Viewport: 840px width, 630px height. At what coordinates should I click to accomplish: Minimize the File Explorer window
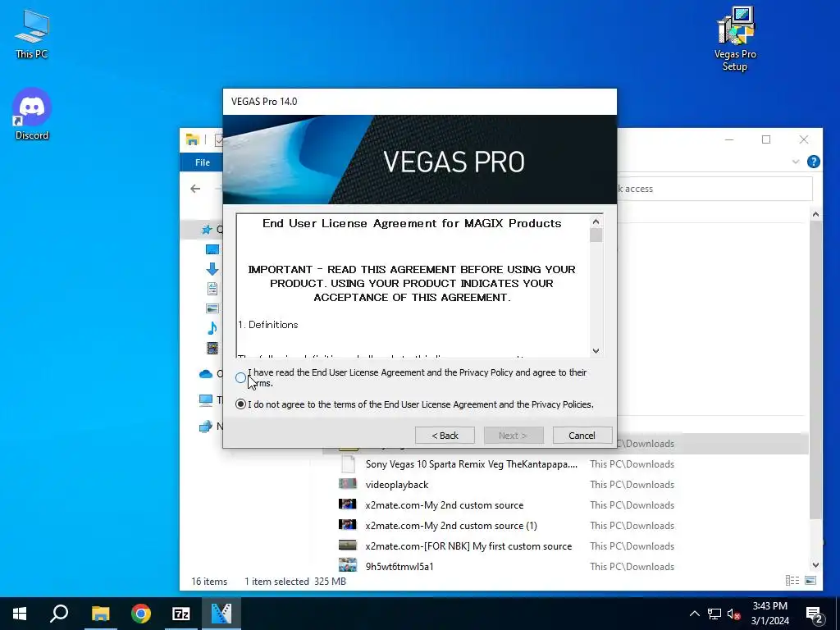(729, 139)
